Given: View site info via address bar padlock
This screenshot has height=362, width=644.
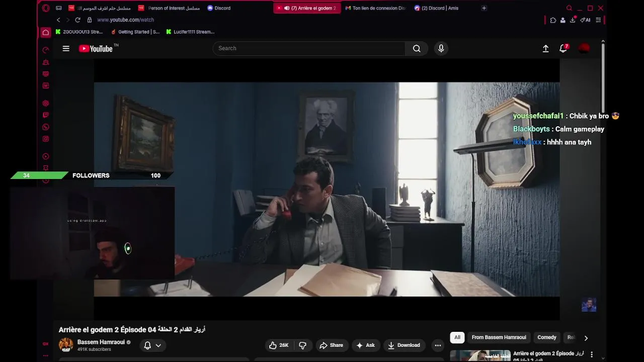Looking at the screenshot, I should pos(90,20).
